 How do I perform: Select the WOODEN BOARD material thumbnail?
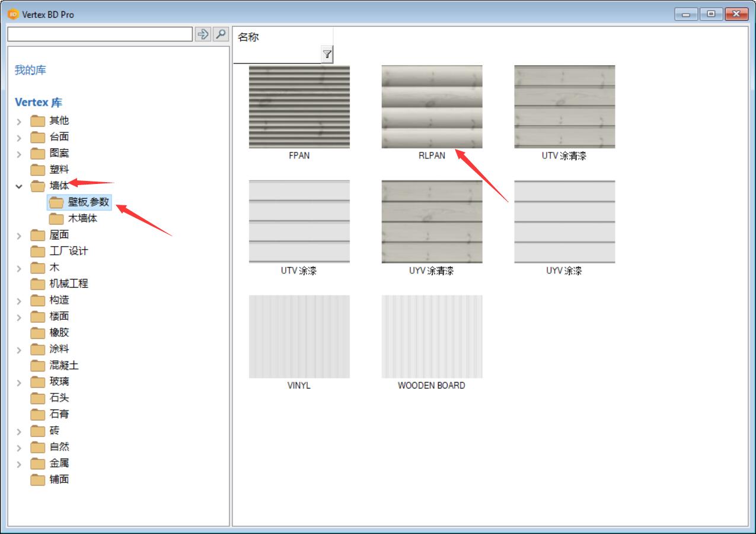pyautogui.click(x=432, y=337)
